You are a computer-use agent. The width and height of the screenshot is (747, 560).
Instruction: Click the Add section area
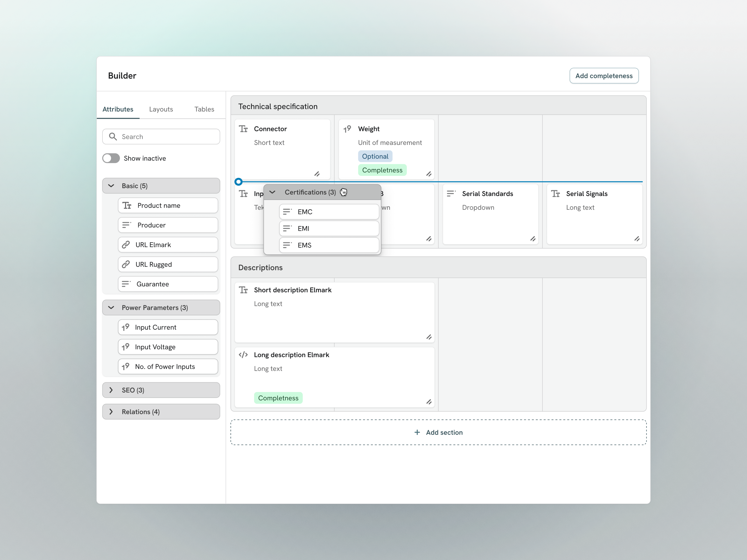438,433
